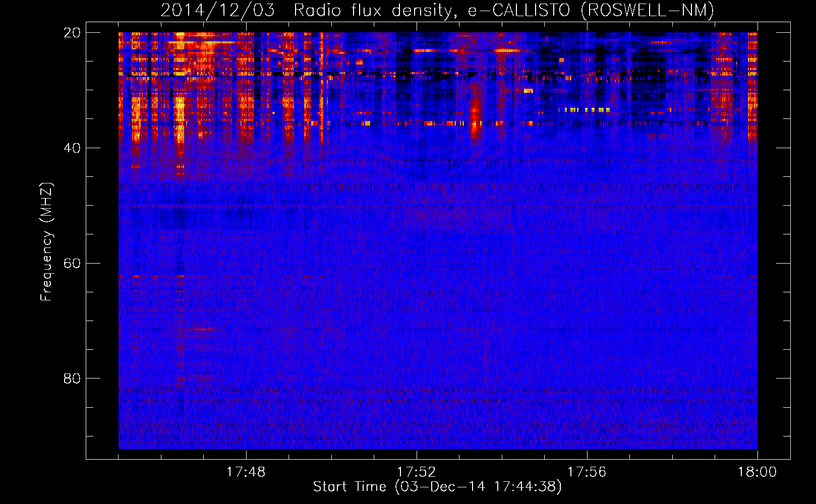Viewport: 816px width, 504px height.
Task: Click the 17:52 time tick label
Action: click(416, 472)
